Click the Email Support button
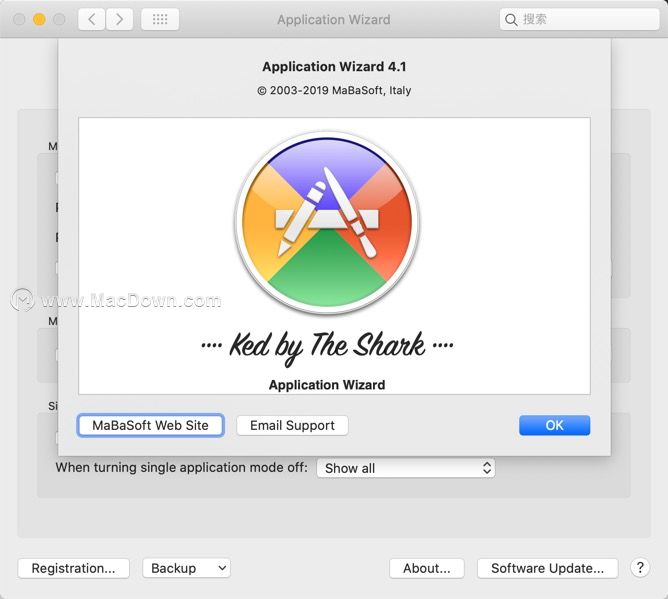This screenshot has height=599, width=668. coord(292,425)
